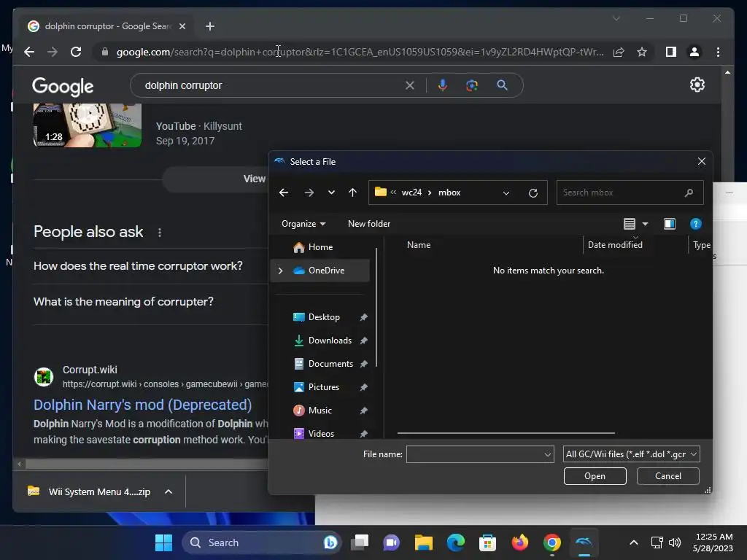Open file dialog help icon
Image resolution: width=747 pixels, height=560 pixels.
point(695,224)
